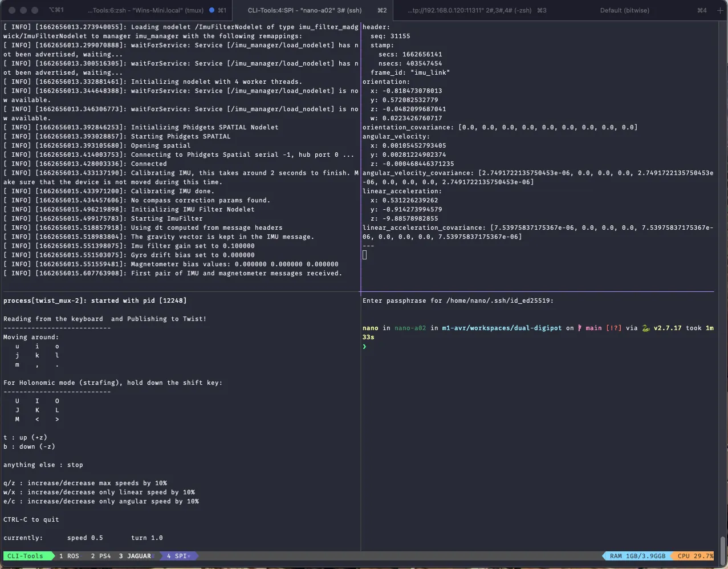Click the green prompt arrow in bottom-right pane
Screen dimensions: 728x569
(x=365, y=346)
